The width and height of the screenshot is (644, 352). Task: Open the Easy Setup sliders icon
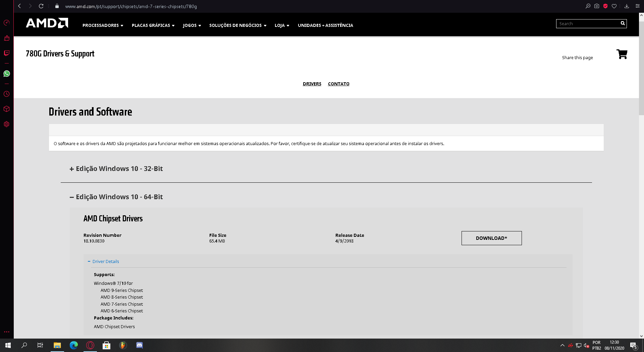638,6
